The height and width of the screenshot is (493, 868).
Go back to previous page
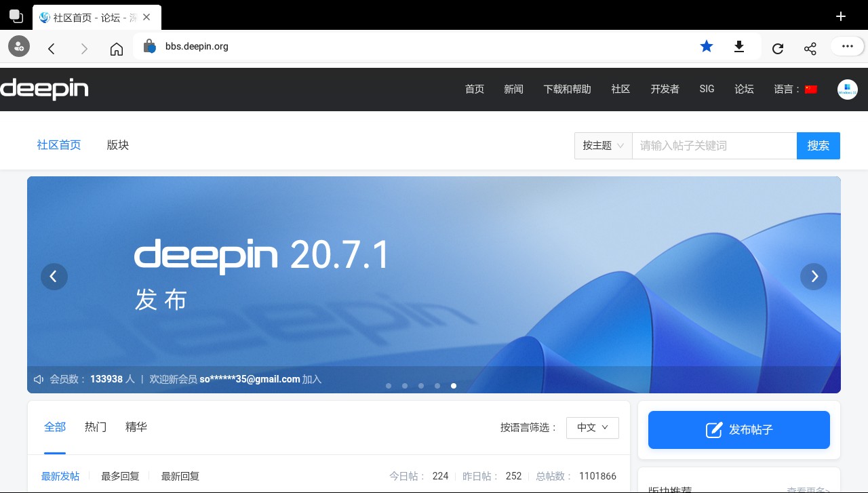point(52,48)
